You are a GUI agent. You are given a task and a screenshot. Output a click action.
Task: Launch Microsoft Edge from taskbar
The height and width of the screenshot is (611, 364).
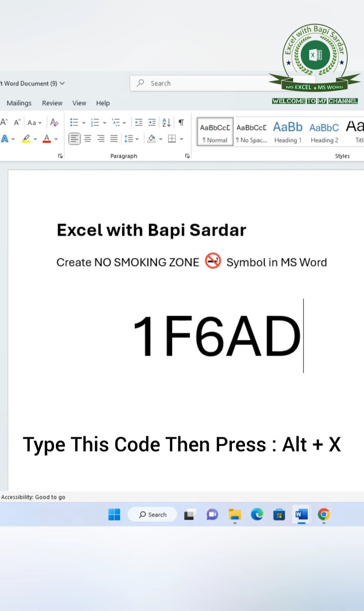(x=257, y=515)
